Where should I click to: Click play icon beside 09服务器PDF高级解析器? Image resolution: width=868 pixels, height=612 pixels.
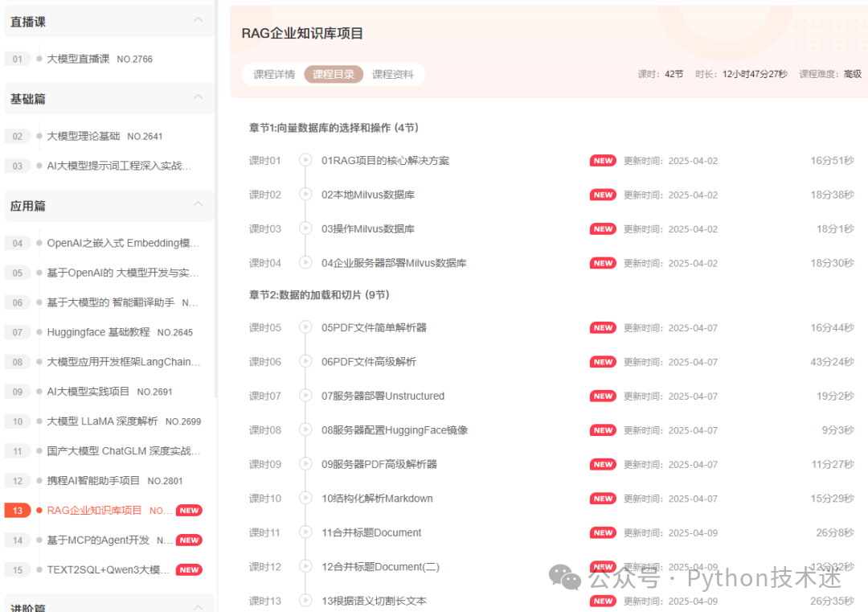305,463
